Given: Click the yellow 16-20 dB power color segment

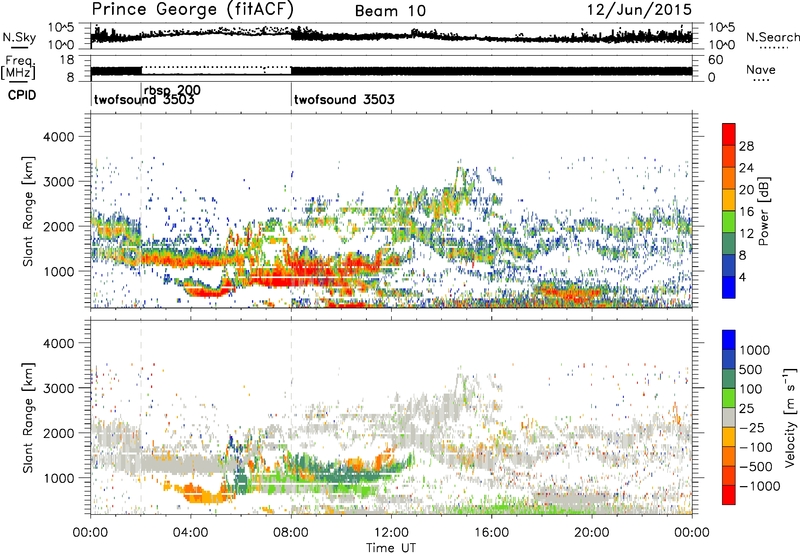Looking at the screenshot, I should pos(729,199).
